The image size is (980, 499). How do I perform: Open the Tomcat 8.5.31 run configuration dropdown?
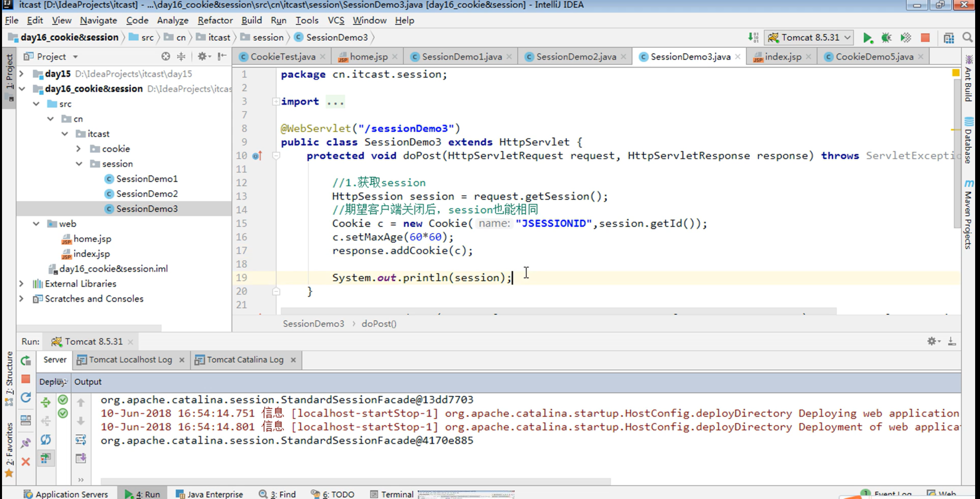click(x=810, y=38)
